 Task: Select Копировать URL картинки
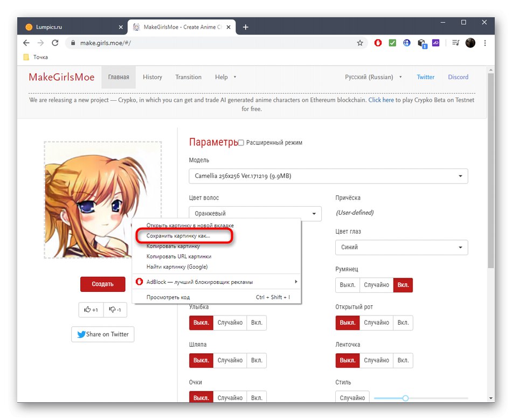[x=217, y=256]
